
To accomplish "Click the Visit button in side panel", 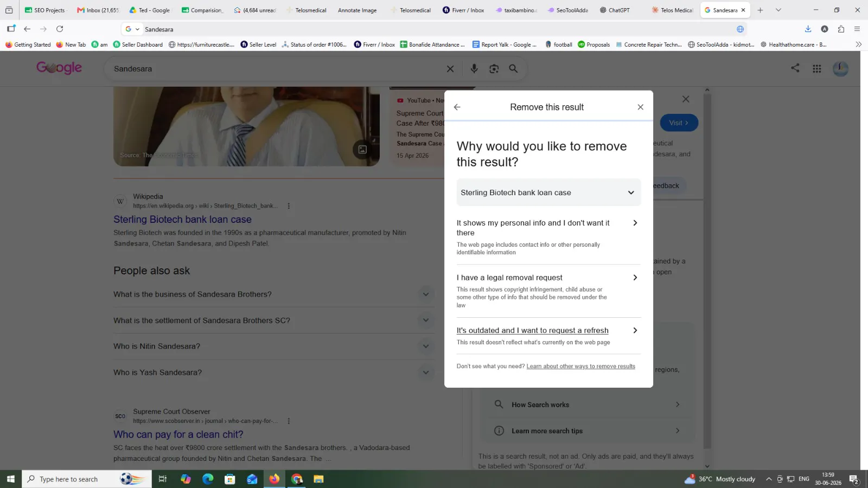I will (x=679, y=123).
